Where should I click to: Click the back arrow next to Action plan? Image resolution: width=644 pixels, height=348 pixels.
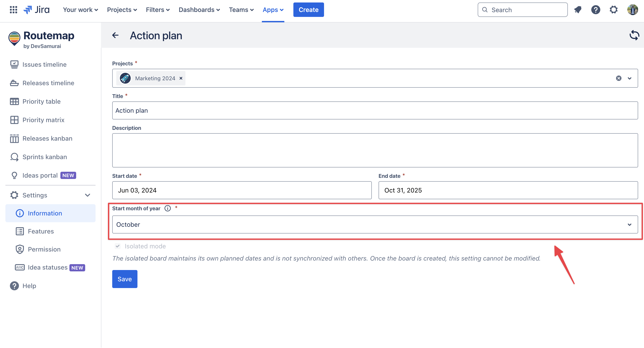[x=115, y=35]
